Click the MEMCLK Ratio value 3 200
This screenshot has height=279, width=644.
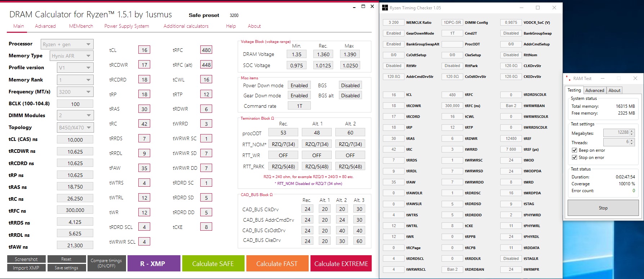[394, 22]
